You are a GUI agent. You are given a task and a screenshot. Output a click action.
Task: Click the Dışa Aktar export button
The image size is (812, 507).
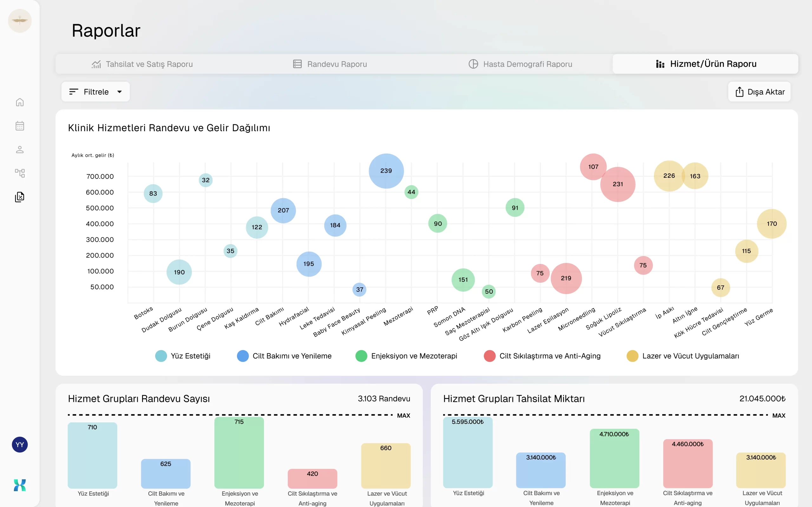click(759, 92)
